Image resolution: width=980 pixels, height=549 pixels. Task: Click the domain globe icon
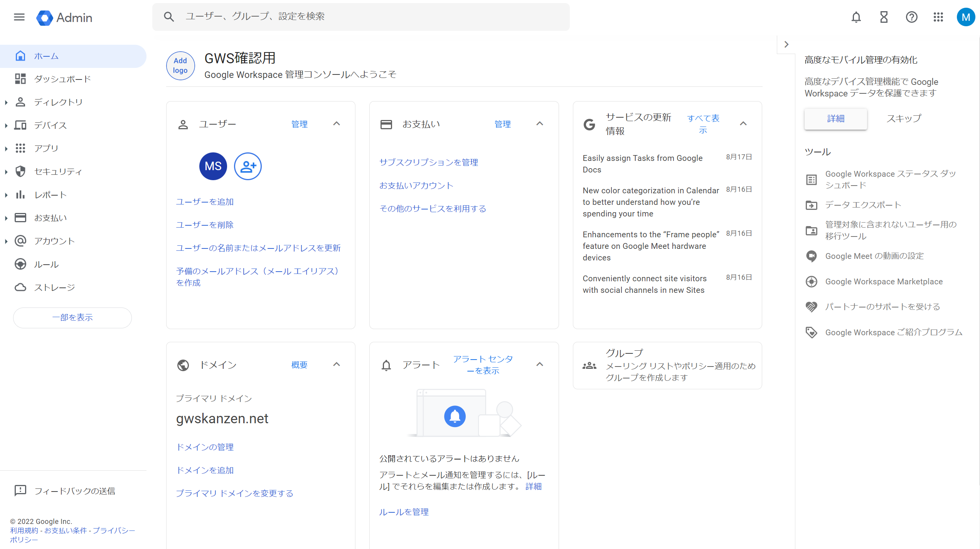(x=183, y=365)
